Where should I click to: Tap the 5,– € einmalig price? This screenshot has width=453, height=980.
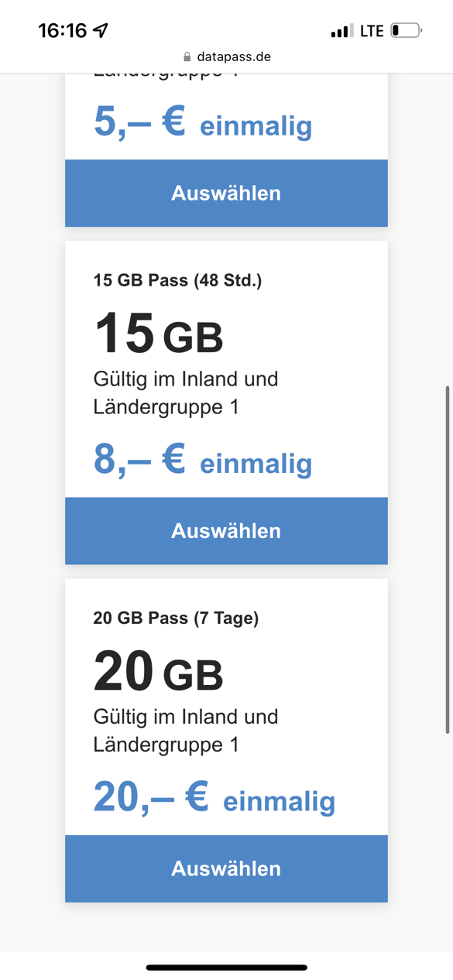203,123
